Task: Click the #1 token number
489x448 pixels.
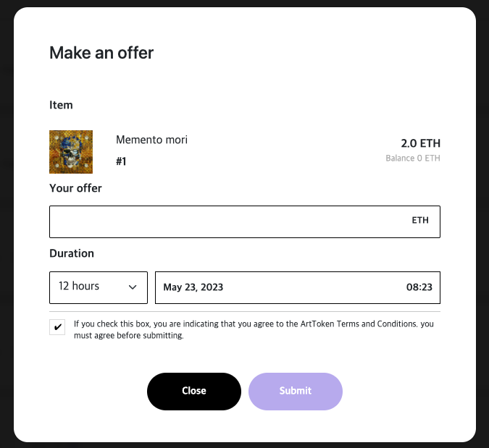Action: 121,161
